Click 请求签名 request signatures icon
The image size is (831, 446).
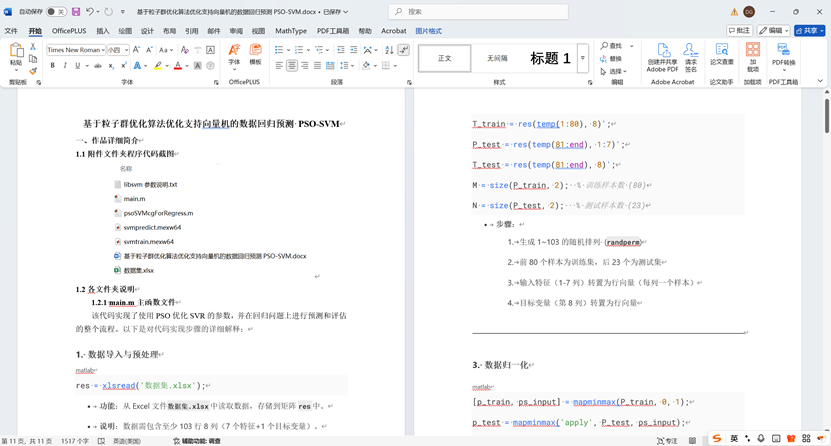click(x=691, y=57)
